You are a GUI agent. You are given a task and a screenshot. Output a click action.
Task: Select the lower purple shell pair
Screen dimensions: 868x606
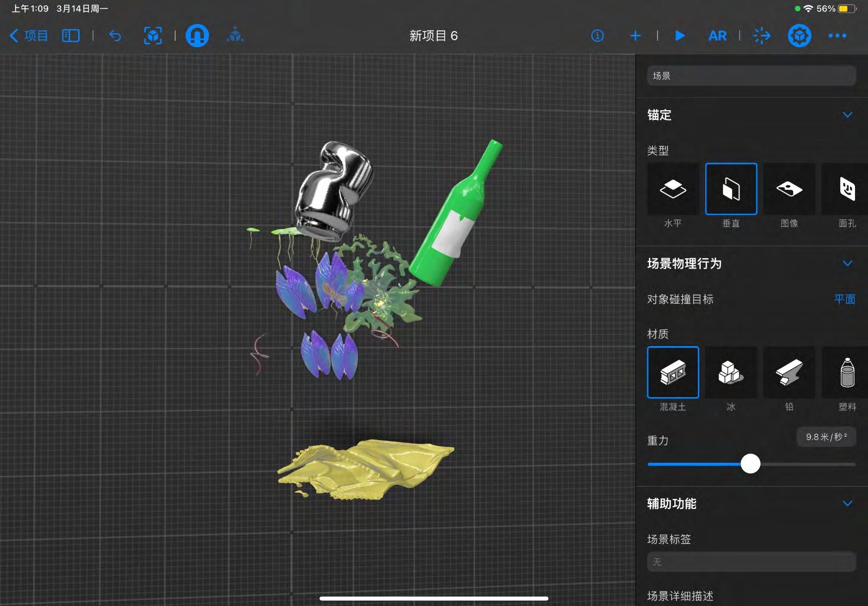329,355
